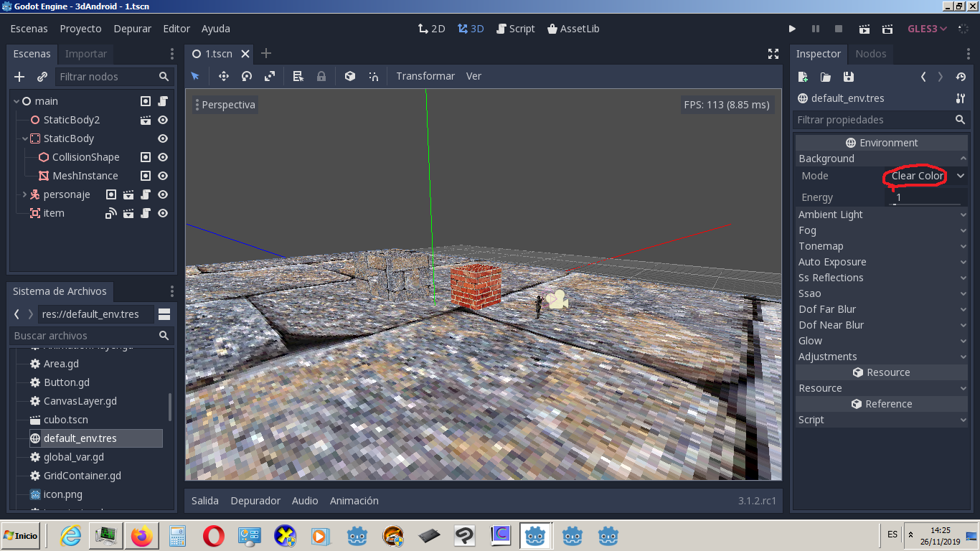Add a new node with the plus icon
980x551 pixels.
18,77
